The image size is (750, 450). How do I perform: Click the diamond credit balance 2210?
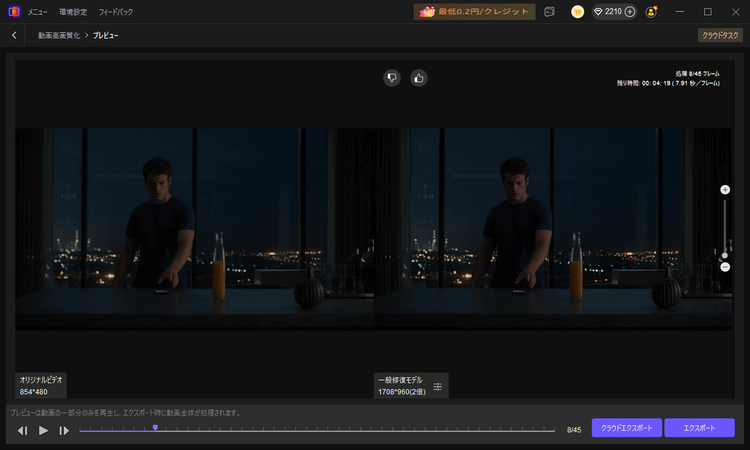point(608,11)
